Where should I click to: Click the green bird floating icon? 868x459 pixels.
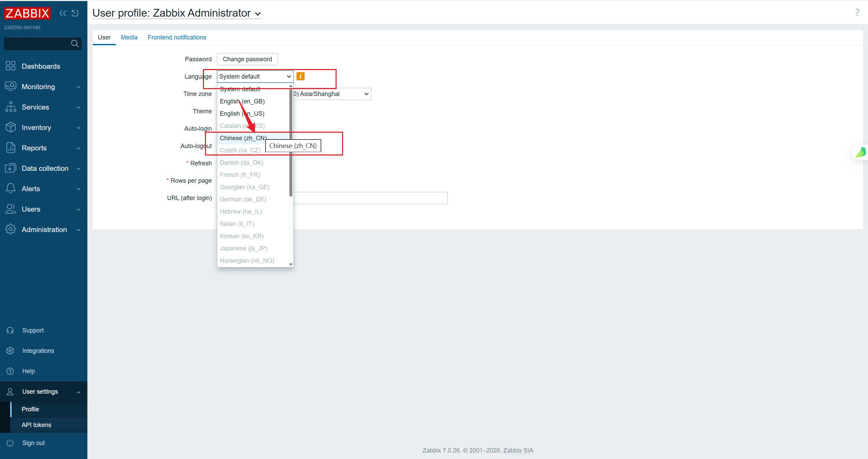click(861, 152)
